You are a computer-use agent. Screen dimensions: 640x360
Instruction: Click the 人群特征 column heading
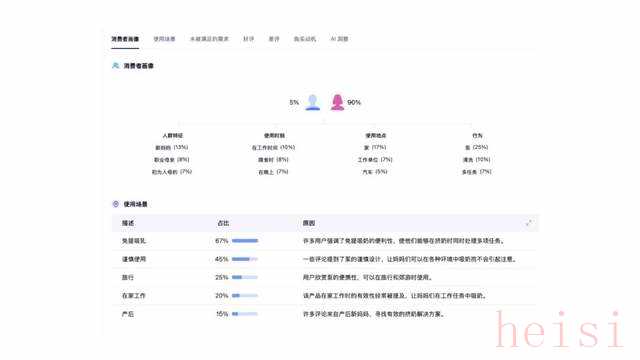[x=173, y=136]
